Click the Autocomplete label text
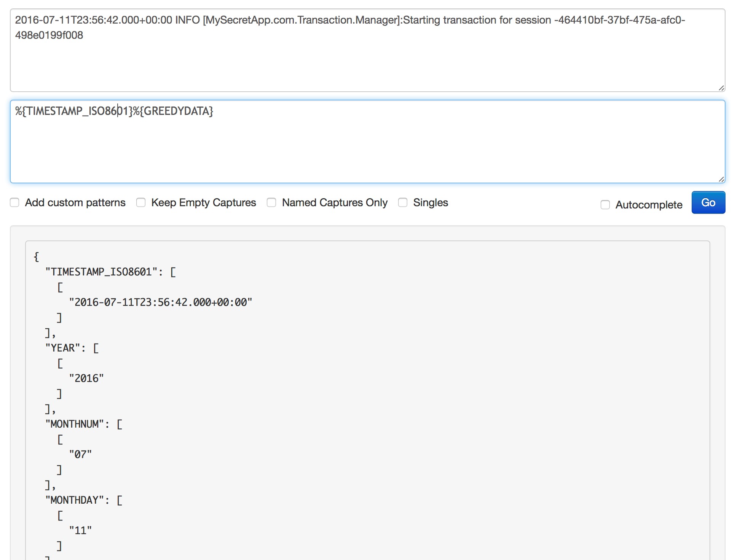 coord(649,205)
